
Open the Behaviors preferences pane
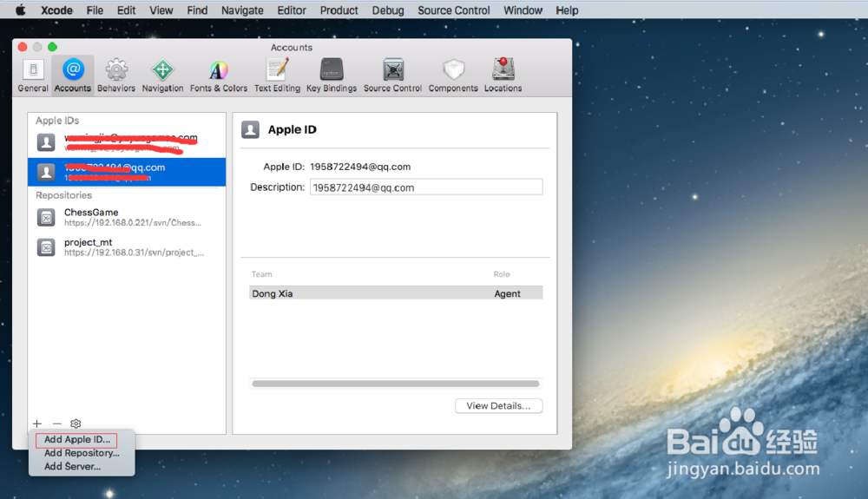(x=116, y=76)
